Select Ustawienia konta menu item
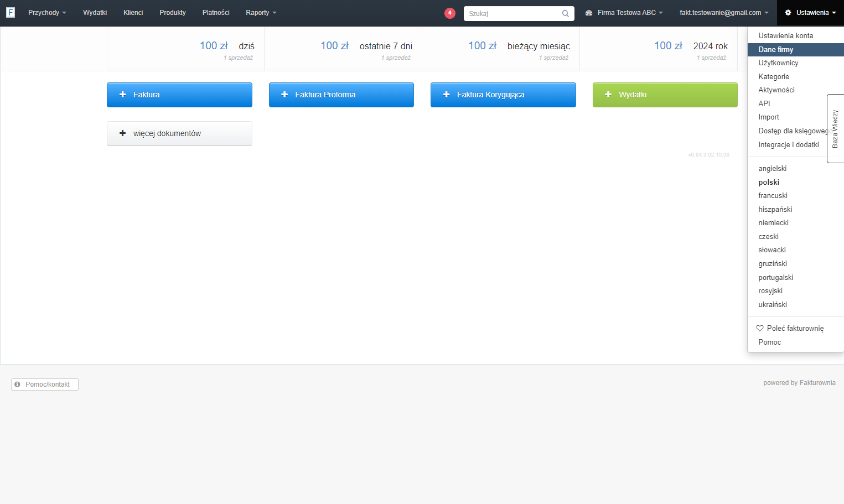The height and width of the screenshot is (504, 844). [795, 35]
